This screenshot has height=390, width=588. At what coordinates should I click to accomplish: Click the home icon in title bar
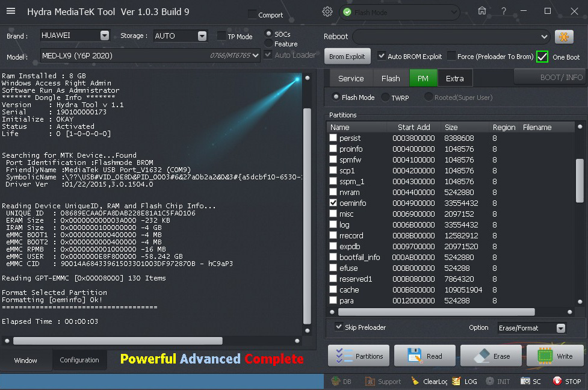tap(481, 11)
